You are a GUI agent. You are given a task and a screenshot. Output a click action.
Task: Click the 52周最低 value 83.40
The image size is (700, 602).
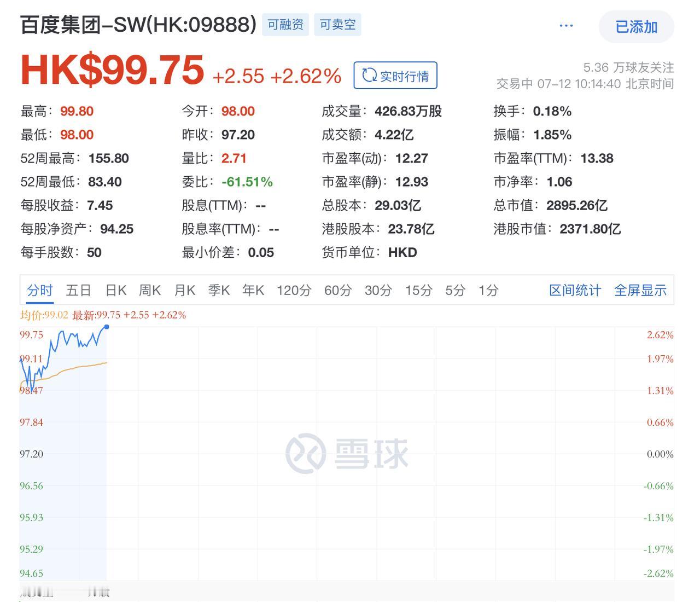(x=105, y=182)
